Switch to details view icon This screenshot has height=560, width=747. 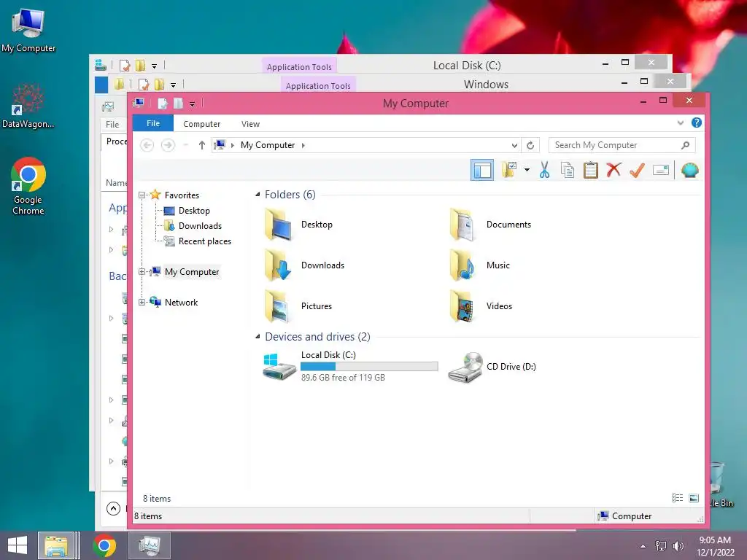[x=678, y=498]
